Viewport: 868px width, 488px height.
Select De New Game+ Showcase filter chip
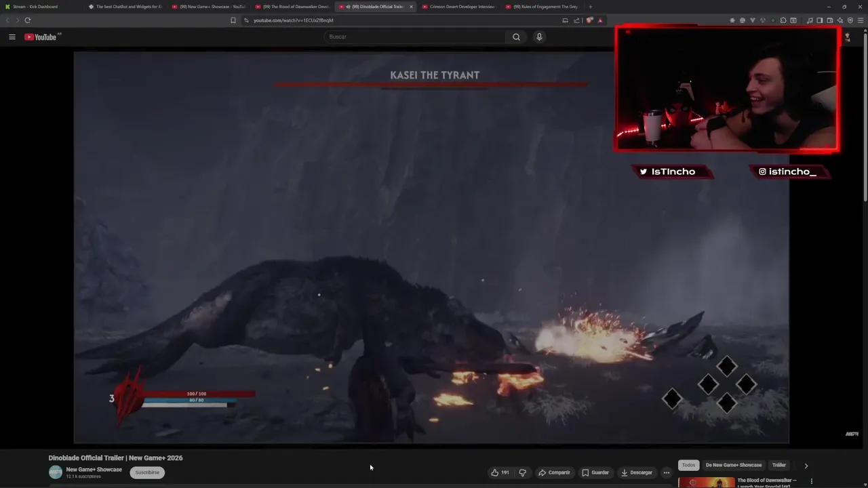[x=734, y=465]
